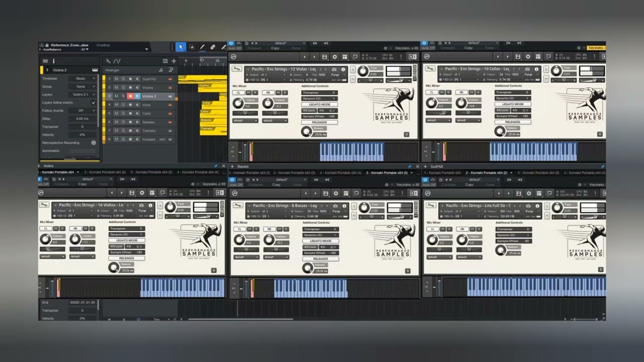Open AB mic default dropdown in Cellos

(x=467, y=121)
